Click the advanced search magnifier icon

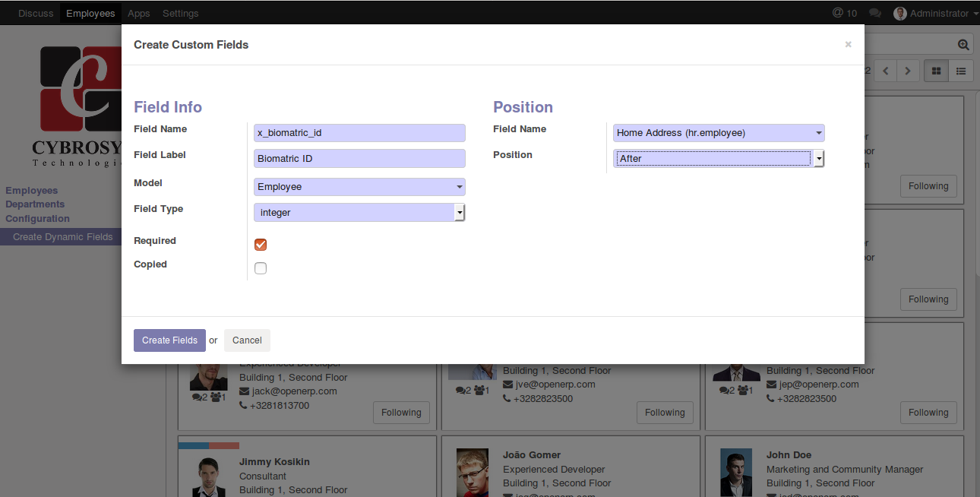coord(963,45)
